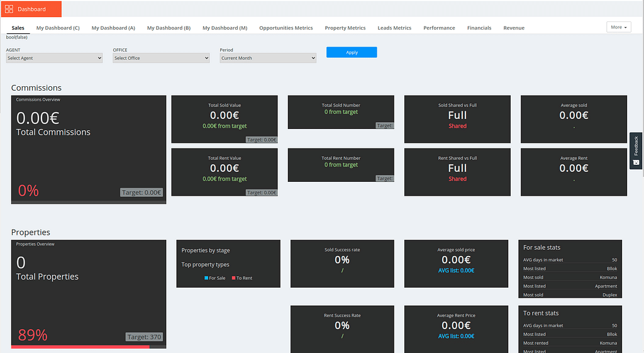Select the Commissions Overview card
The width and height of the screenshot is (644, 353).
(89, 150)
